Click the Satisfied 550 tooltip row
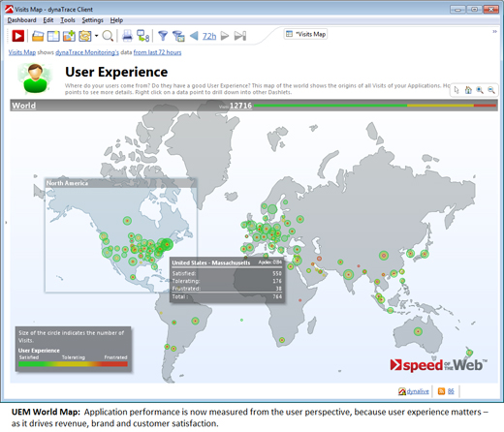 click(x=227, y=273)
